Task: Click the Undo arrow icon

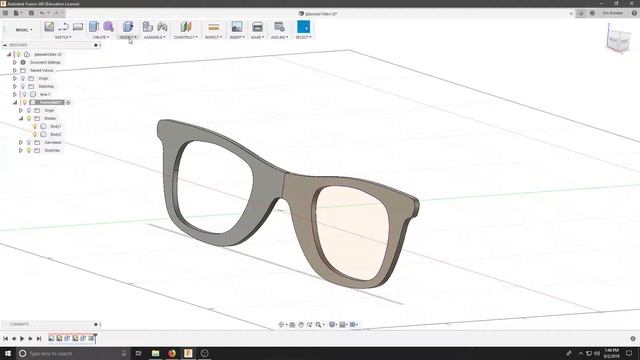Action: 42,13
